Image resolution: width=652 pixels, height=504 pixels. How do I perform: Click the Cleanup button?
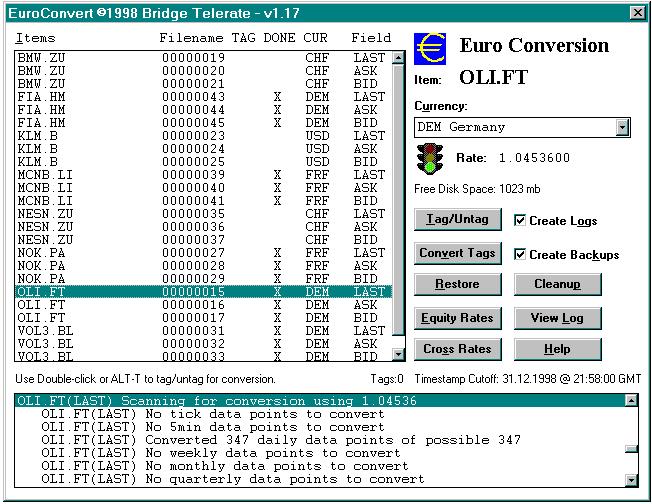point(557,285)
